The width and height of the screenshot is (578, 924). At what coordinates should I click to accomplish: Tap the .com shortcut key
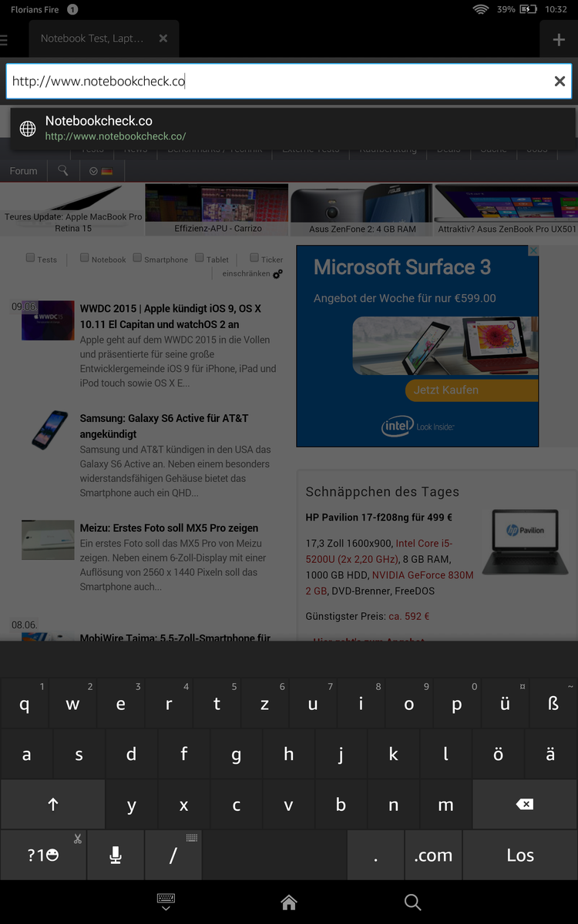pyautogui.click(x=433, y=855)
